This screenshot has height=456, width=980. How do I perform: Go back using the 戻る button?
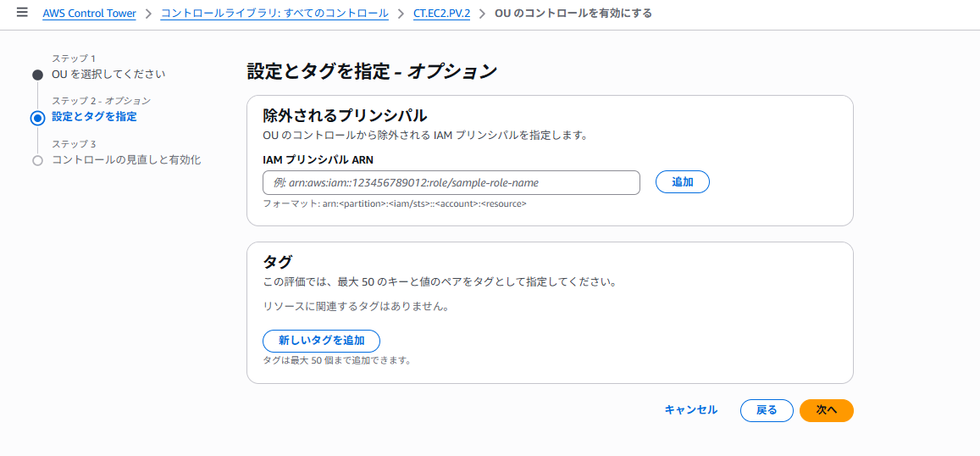(767, 410)
